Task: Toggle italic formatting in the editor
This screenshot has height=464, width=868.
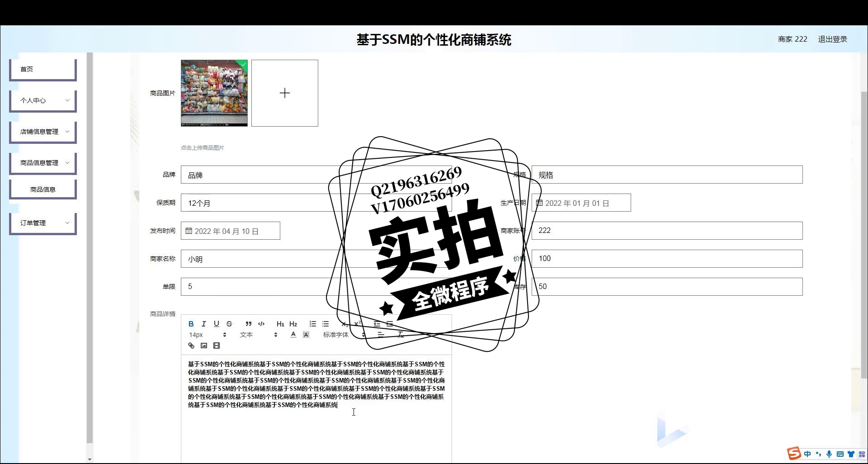Action: click(203, 324)
